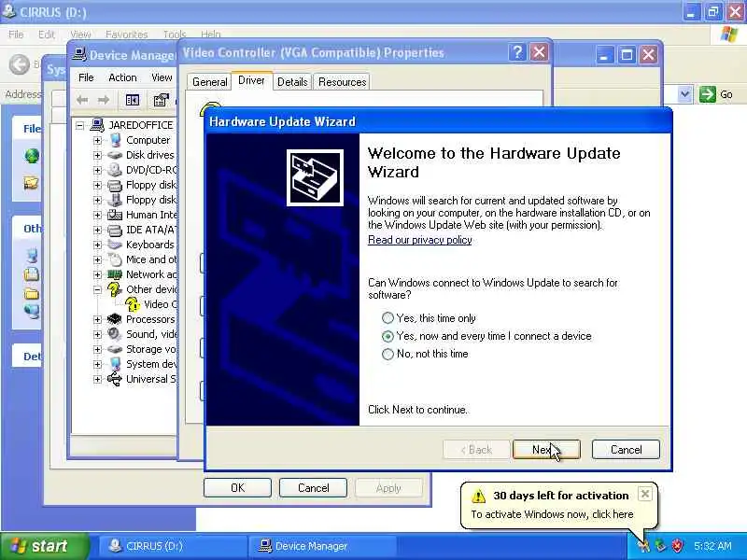Select Yes, now and every time option
747x560 pixels.
click(x=388, y=336)
